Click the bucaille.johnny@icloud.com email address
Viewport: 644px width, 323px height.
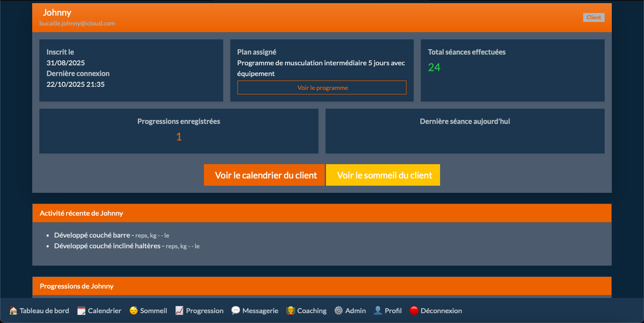click(x=77, y=23)
